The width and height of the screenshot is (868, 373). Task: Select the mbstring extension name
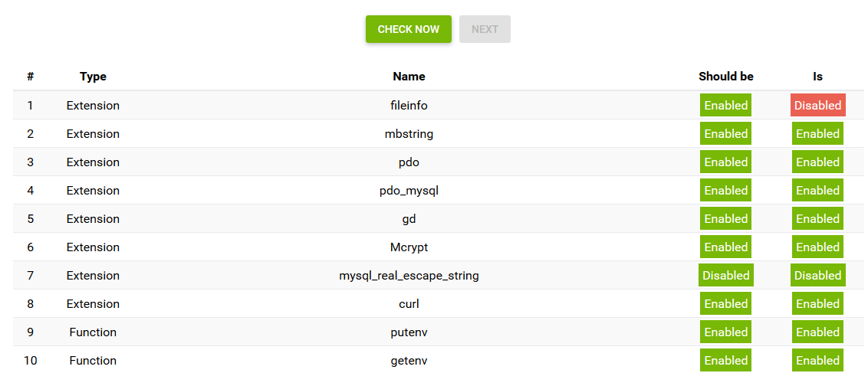[409, 134]
